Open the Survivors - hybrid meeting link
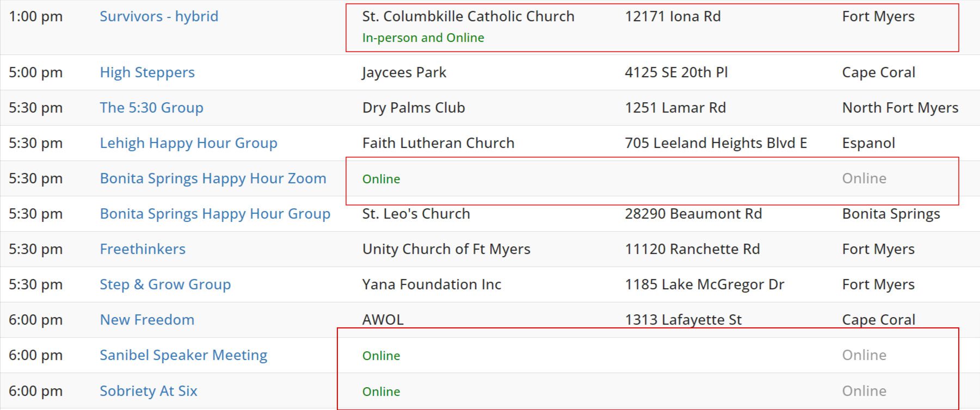The width and height of the screenshot is (980, 410). [x=159, y=16]
